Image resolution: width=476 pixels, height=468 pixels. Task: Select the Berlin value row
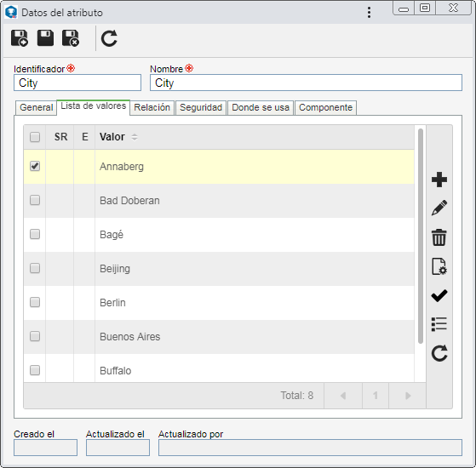[219, 303]
